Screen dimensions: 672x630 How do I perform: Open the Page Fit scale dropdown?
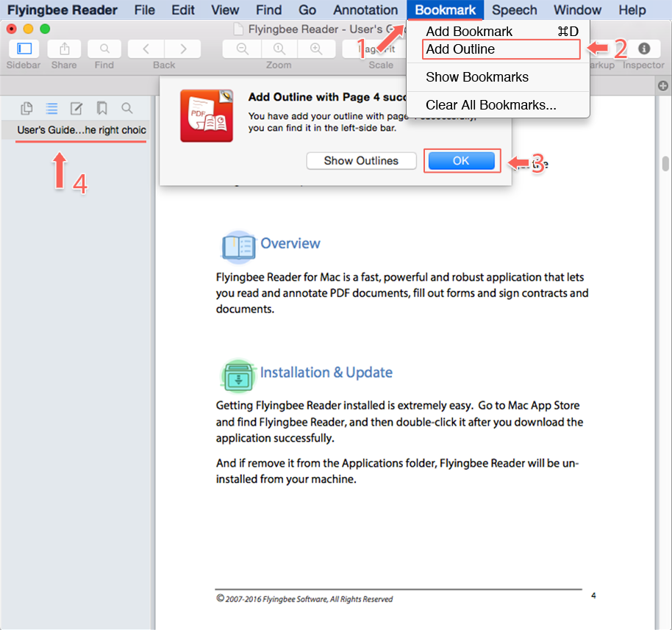tap(374, 49)
